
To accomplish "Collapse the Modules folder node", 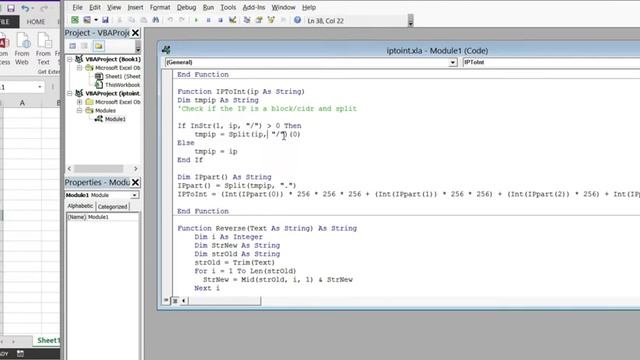I will tap(80, 111).
